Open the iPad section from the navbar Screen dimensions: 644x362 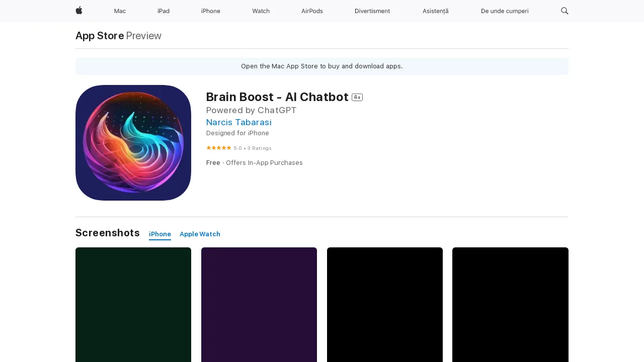click(164, 11)
